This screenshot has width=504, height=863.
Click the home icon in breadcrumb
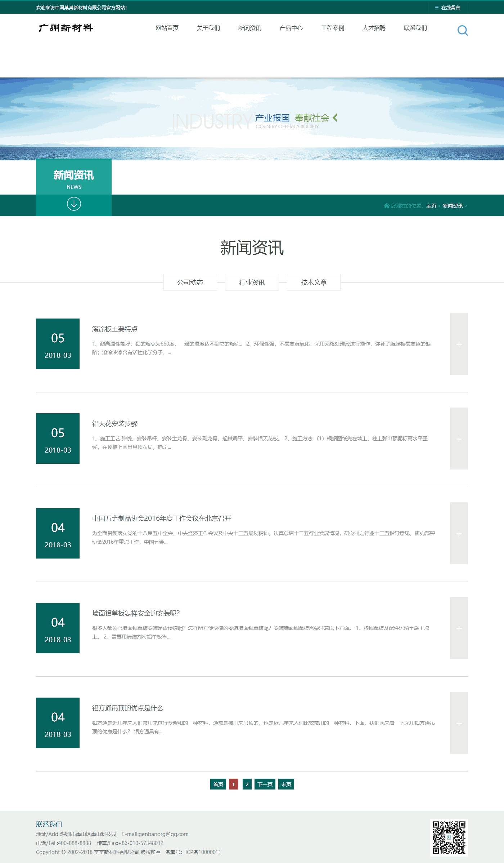[387, 206]
